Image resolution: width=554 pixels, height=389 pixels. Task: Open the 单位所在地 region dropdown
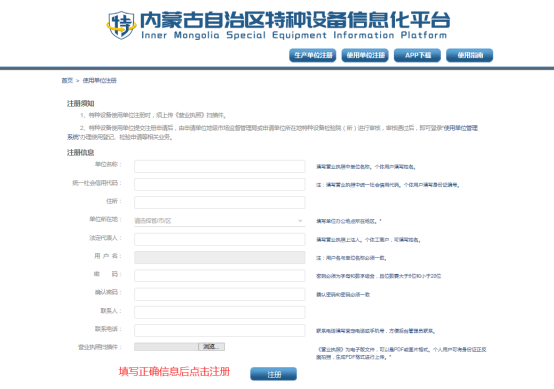click(x=220, y=221)
